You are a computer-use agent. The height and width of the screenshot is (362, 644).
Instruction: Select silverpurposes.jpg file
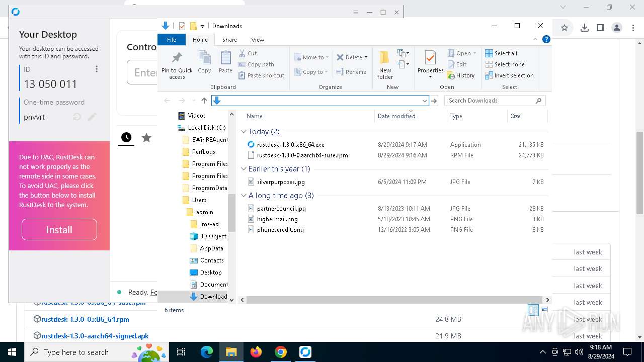click(281, 182)
